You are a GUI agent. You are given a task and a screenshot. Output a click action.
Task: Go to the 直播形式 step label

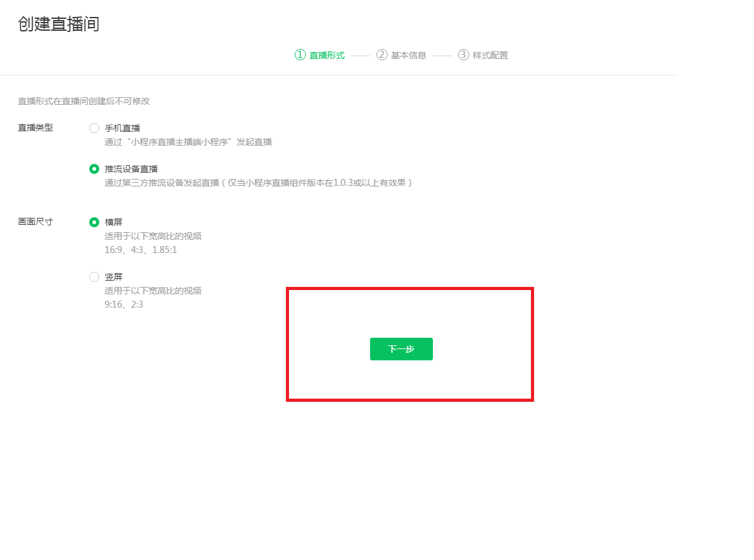pos(327,55)
